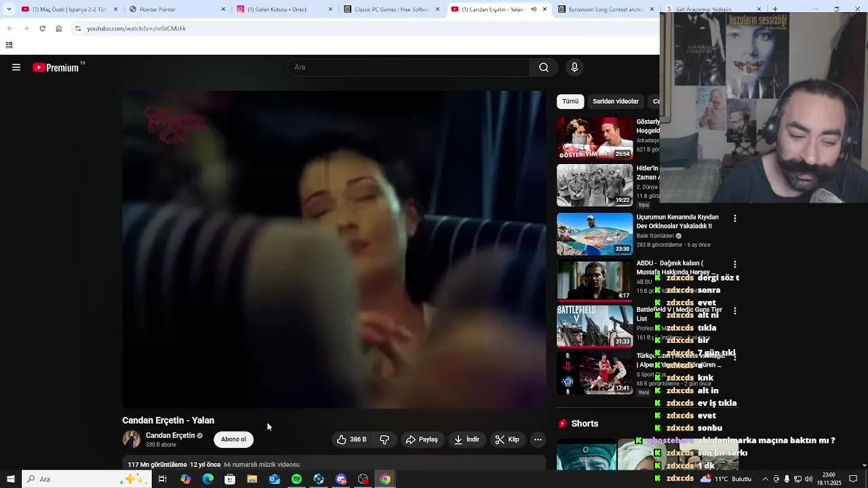Viewport: 868px width, 488px height.
Task: Open Spotify from the taskbar
Action: point(296,479)
